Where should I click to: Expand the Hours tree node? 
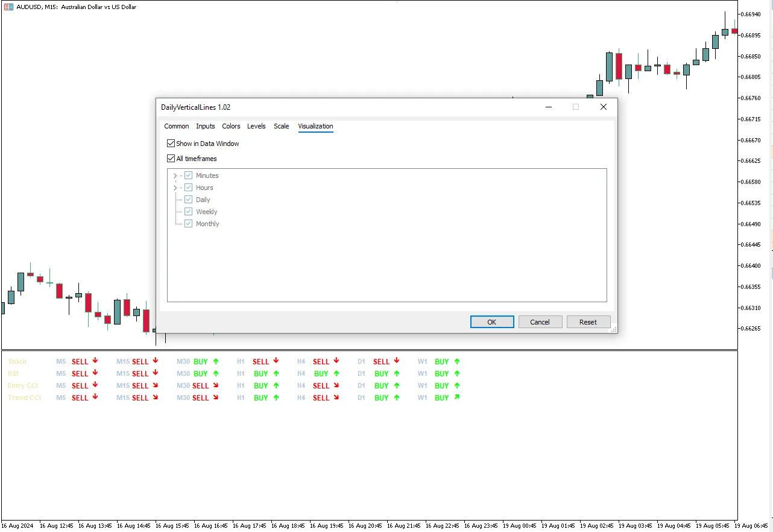[x=175, y=188]
